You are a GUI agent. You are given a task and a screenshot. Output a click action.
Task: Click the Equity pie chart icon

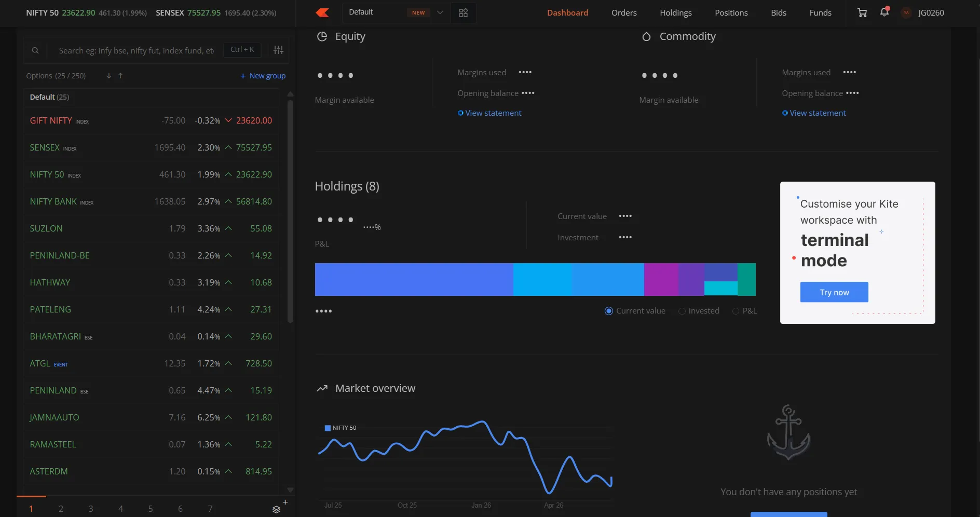point(322,36)
